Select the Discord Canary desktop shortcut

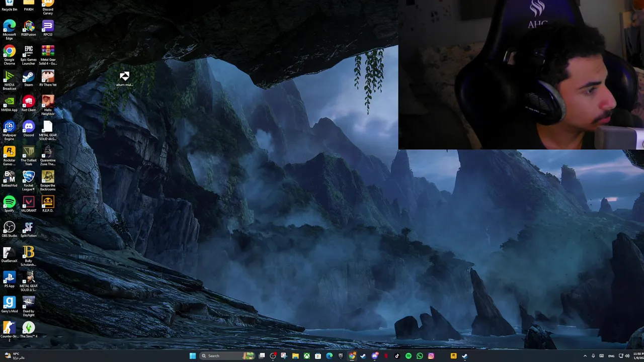point(48,7)
